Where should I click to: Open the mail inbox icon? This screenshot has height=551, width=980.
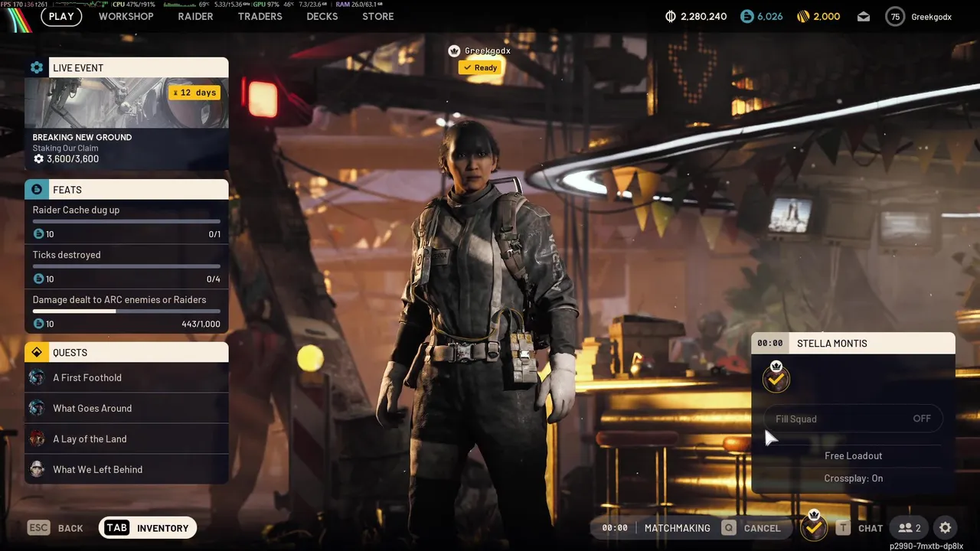(x=864, y=16)
